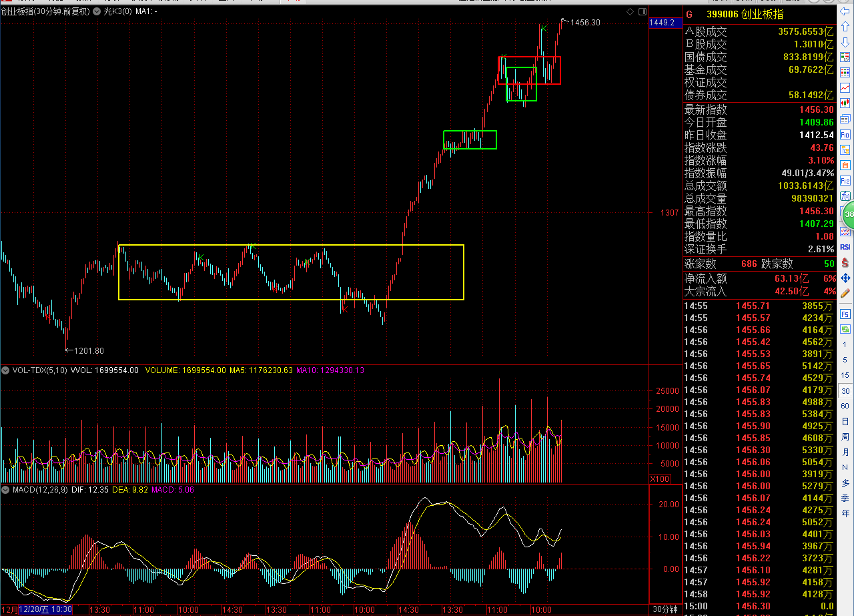Switch to the time-sharing line chart icon

[x=845, y=87]
